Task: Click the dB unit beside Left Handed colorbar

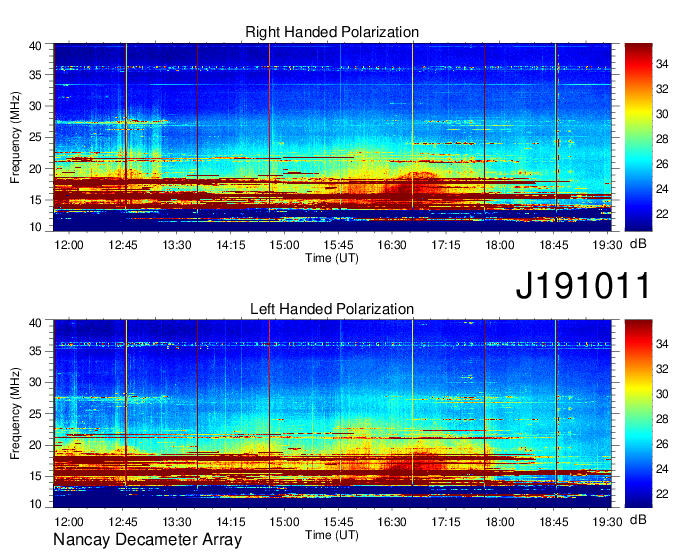Action: click(x=638, y=519)
